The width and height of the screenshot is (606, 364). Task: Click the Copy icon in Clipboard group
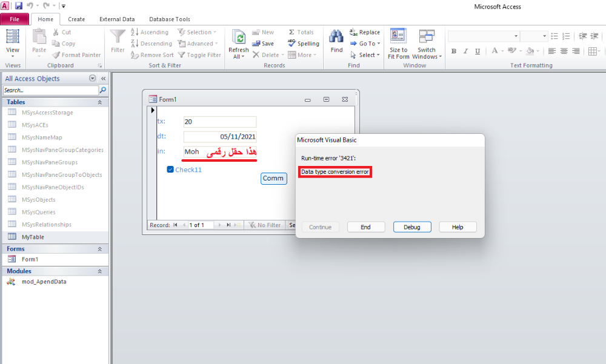(56, 43)
